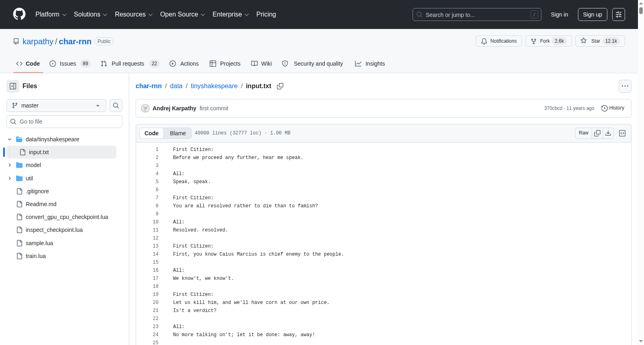Screen dimensions: 644x345
Task: Open the symbols panel icon
Action: 622,133
